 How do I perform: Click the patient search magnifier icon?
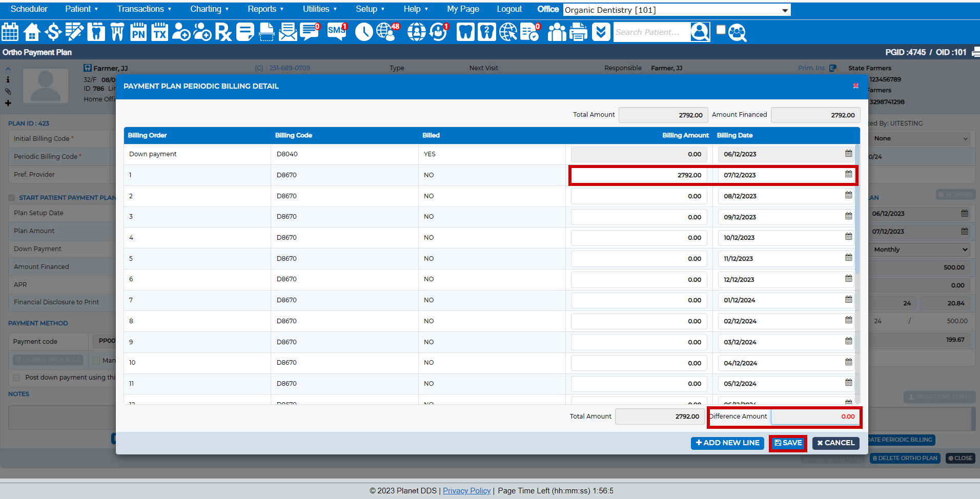click(x=700, y=32)
